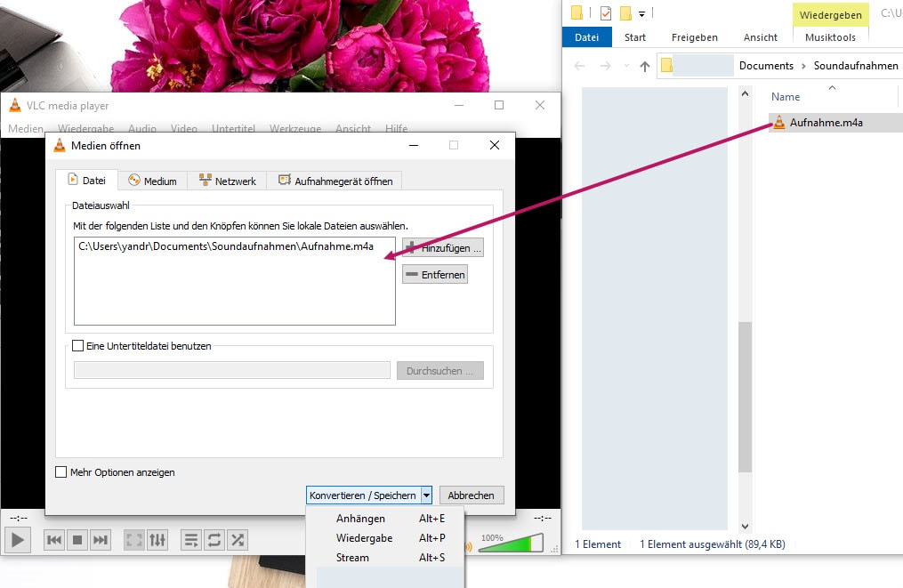Click the Abbrechen button
Viewport: 903px width, 588px height.
pyautogui.click(x=472, y=495)
